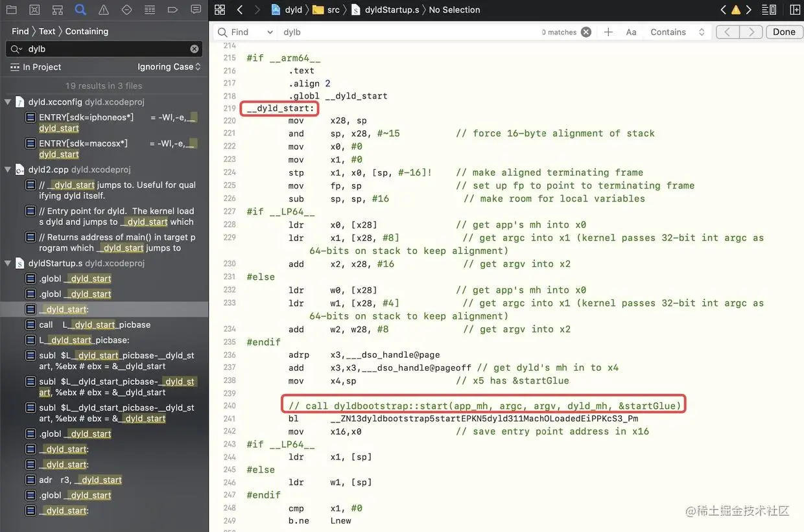Viewport: 804px width, 532px height.
Task: Show the Debug navigator
Action: pyautogui.click(x=150, y=9)
